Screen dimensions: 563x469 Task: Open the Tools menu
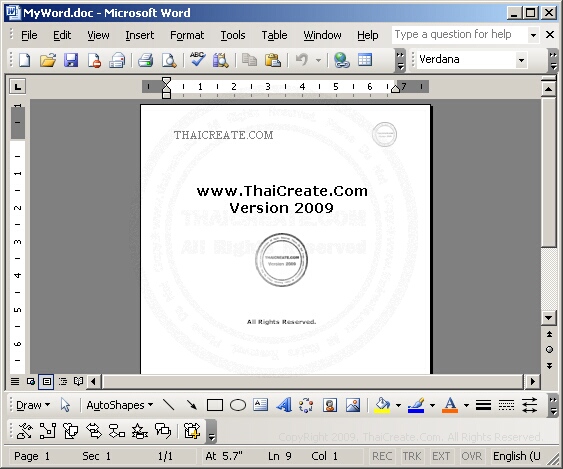coord(233,35)
